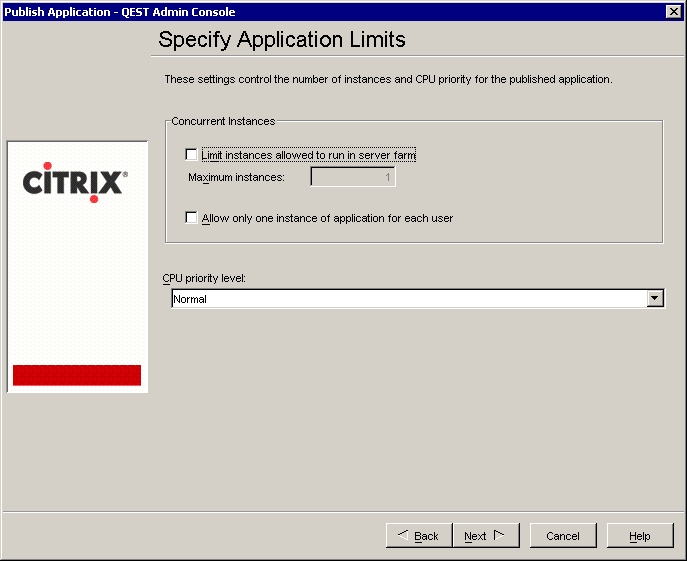Click the right arrow icon on Next

pos(499,535)
